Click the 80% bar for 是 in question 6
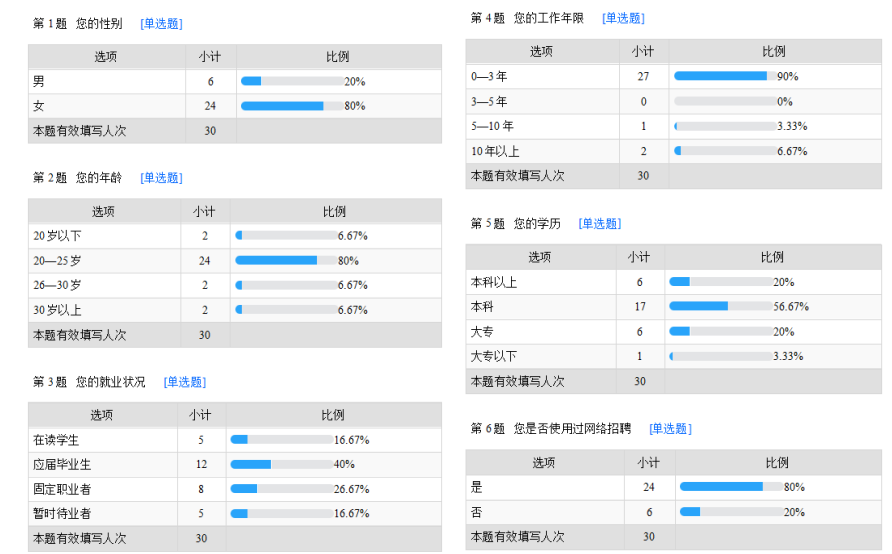892x554 pixels. (x=731, y=487)
